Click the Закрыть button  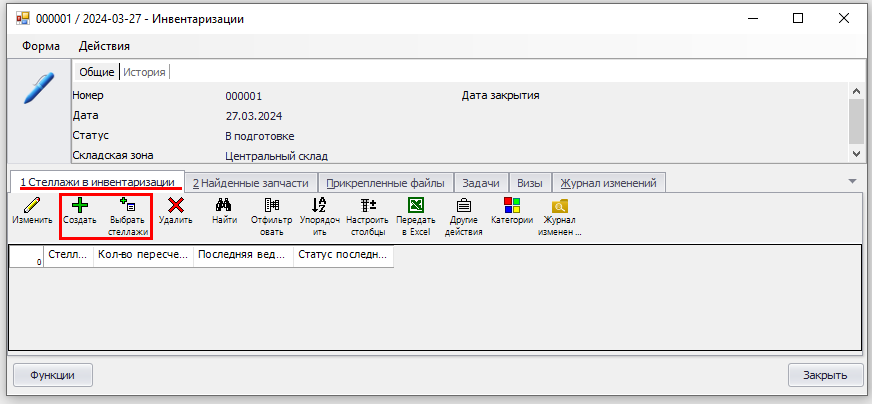tap(825, 375)
